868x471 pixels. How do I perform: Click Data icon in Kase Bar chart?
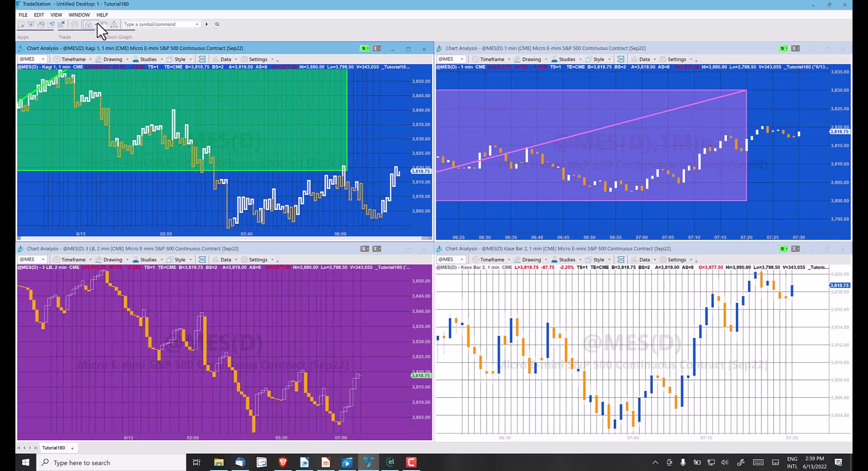click(x=634, y=260)
